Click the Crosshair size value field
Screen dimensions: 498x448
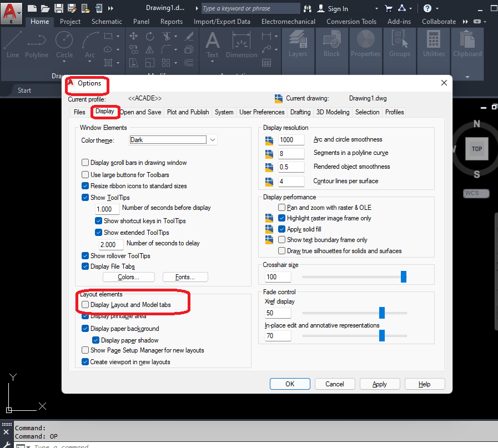pyautogui.click(x=278, y=277)
